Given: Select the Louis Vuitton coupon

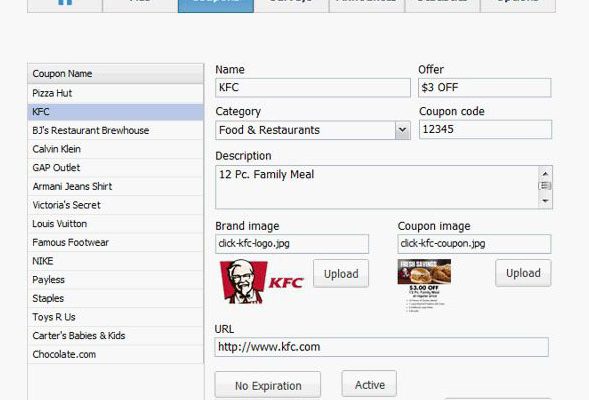Looking at the screenshot, I should (115, 224).
